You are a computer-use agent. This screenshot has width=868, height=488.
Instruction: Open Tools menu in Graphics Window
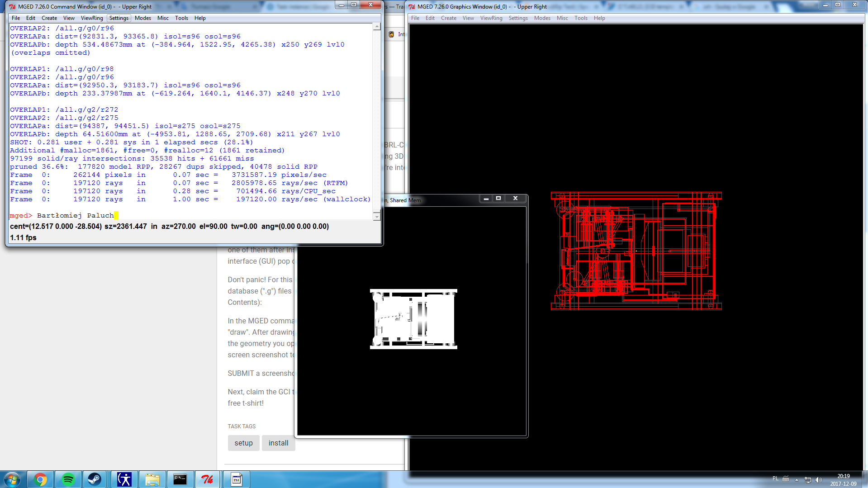pyautogui.click(x=581, y=18)
